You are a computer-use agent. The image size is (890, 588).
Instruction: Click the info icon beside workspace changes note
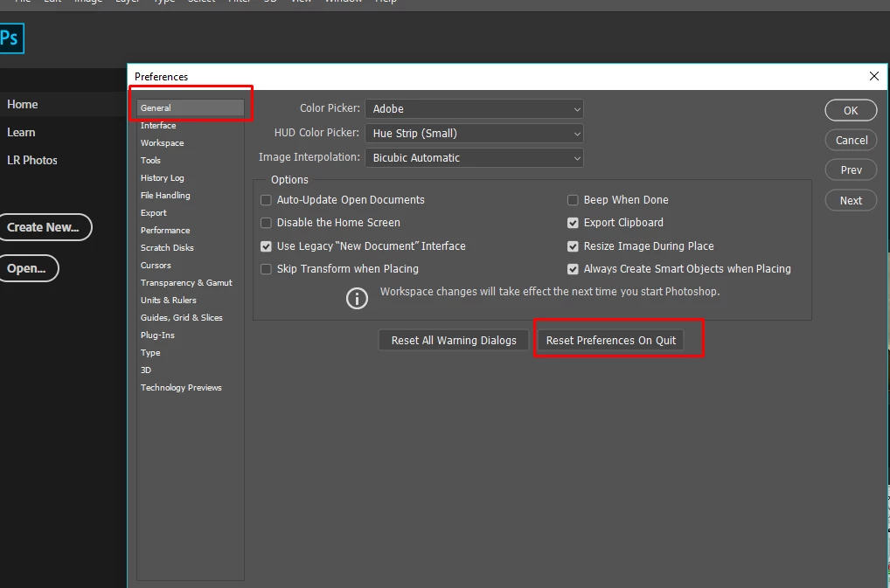(357, 298)
